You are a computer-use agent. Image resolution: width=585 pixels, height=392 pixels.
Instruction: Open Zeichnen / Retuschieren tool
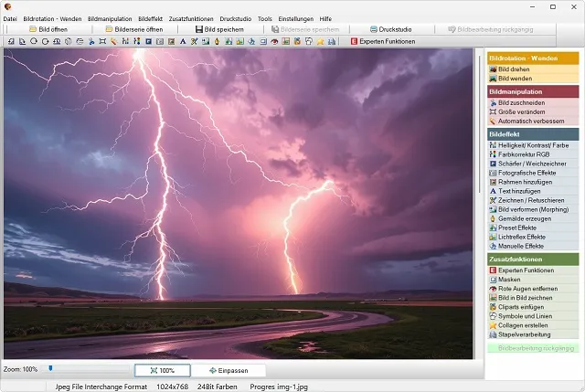pos(532,200)
